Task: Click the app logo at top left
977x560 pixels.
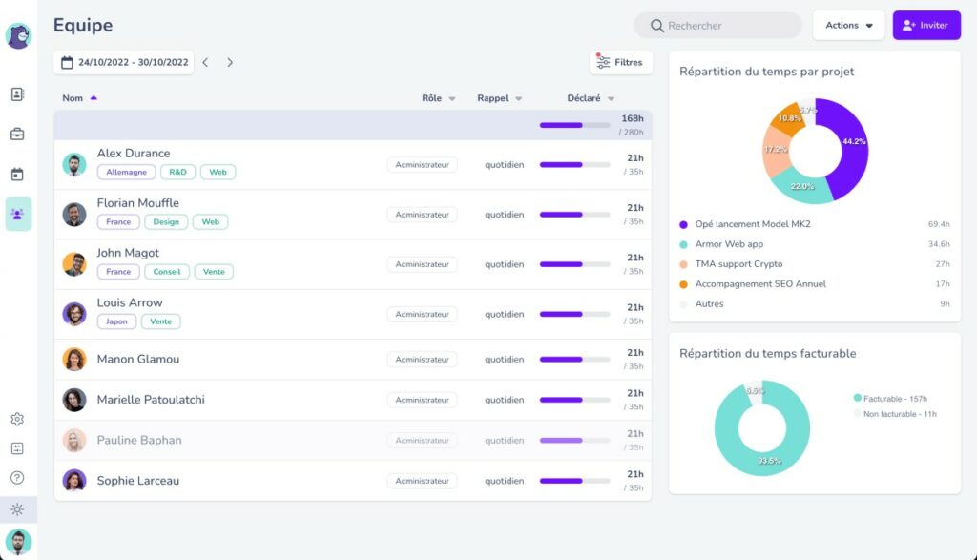Action: (x=18, y=35)
